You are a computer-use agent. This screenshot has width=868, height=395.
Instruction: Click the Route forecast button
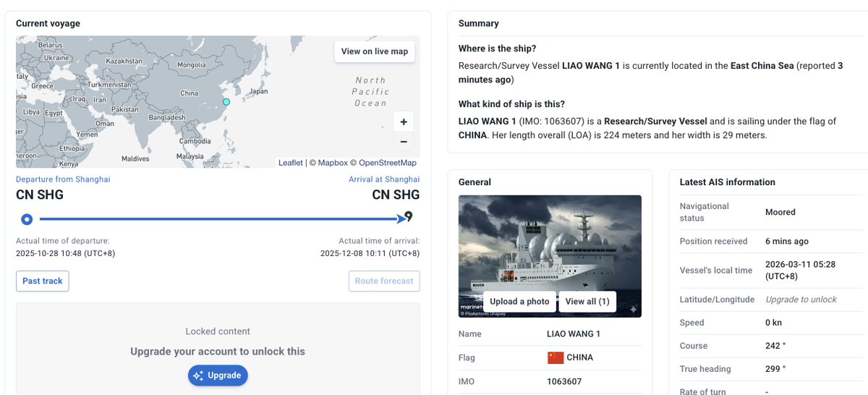(384, 281)
